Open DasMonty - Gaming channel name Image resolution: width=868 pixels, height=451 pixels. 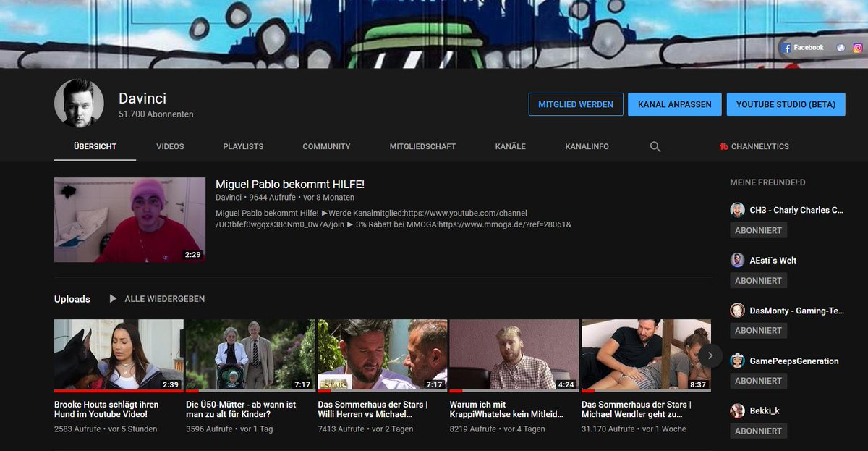796,311
